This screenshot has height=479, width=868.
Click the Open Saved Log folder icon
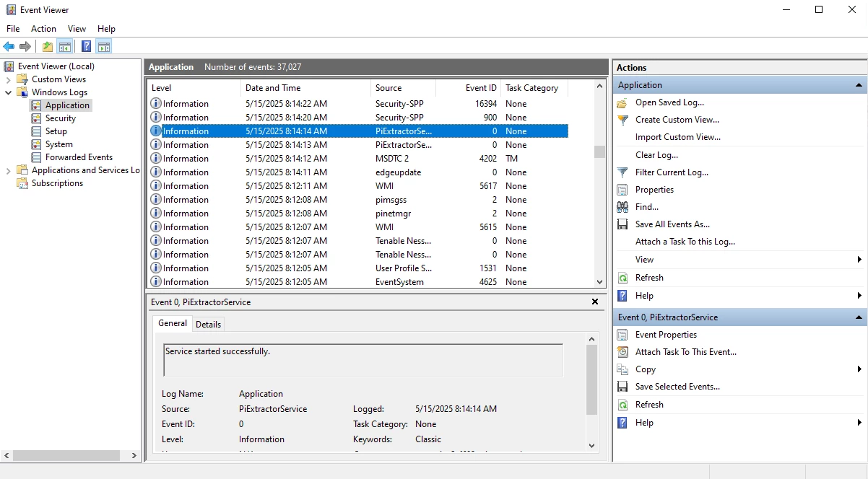622,102
